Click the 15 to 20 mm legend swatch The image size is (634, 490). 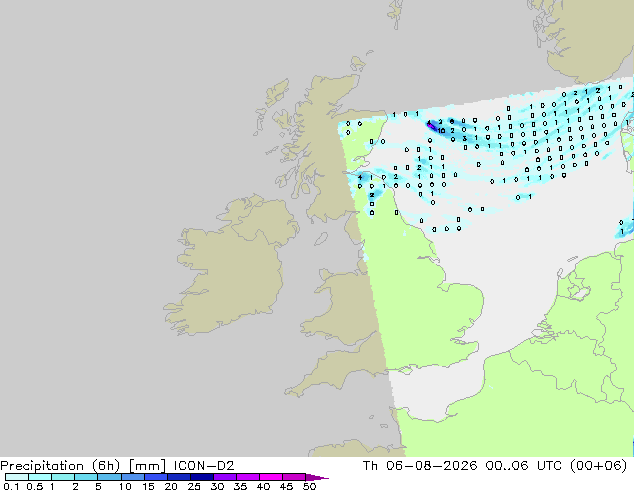tap(155, 477)
